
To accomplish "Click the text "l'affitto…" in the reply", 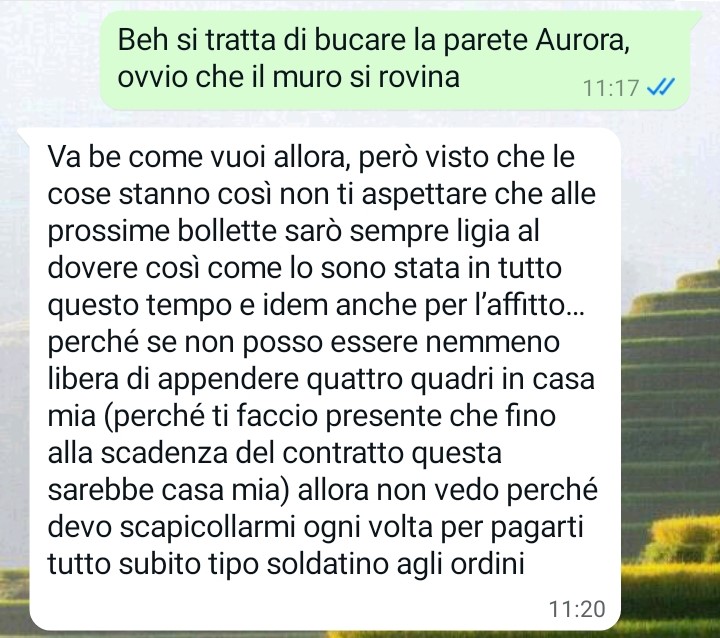I will tap(529, 305).
